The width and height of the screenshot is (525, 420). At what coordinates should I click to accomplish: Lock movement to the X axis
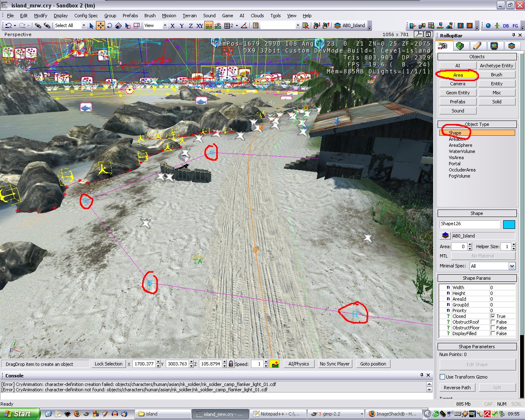point(173,25)
